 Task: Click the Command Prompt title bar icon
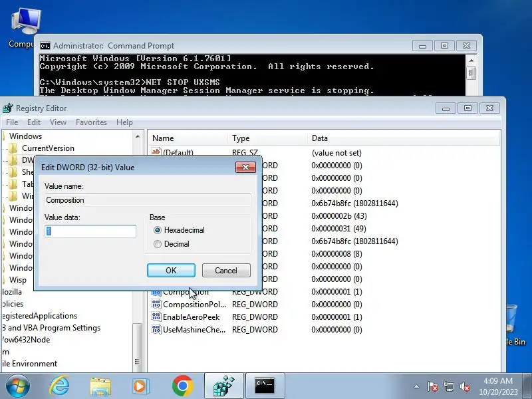[45, 46]
